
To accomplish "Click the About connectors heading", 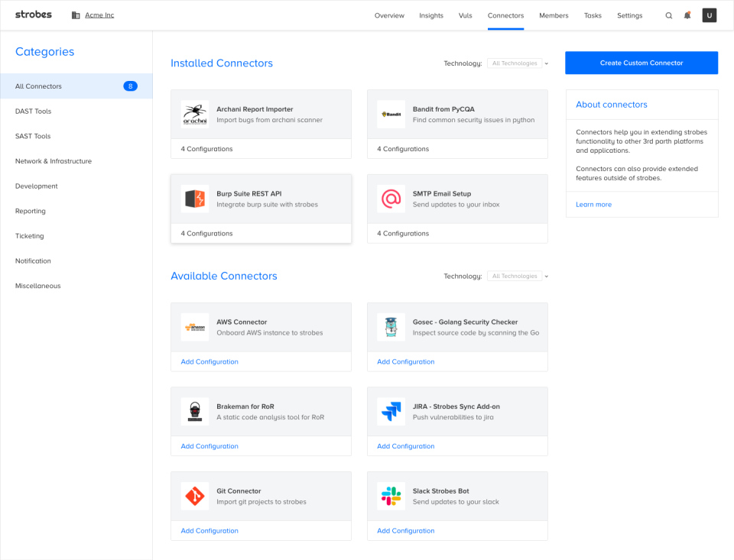I will (x=612, y=105).
